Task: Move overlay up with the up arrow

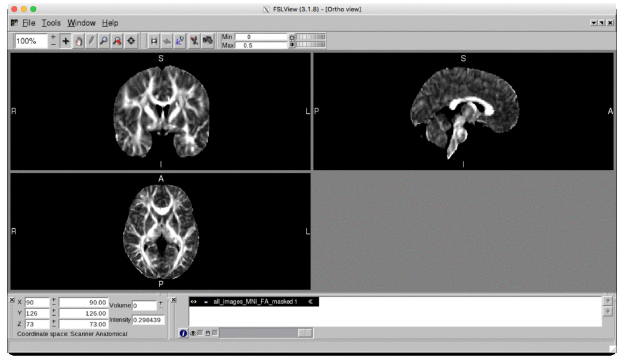Action: pyautogui.click(x=608, y=301)
